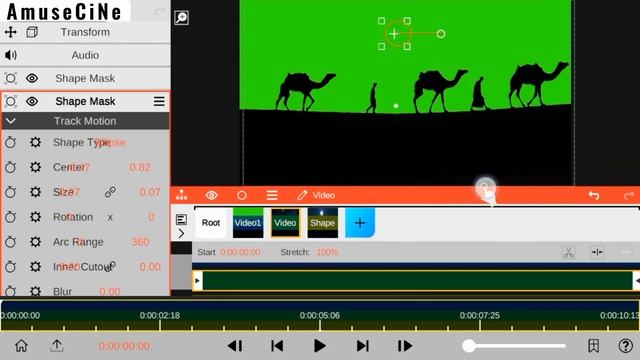
Task: Edit the Size value 0.07
Action: pos(149,192)
